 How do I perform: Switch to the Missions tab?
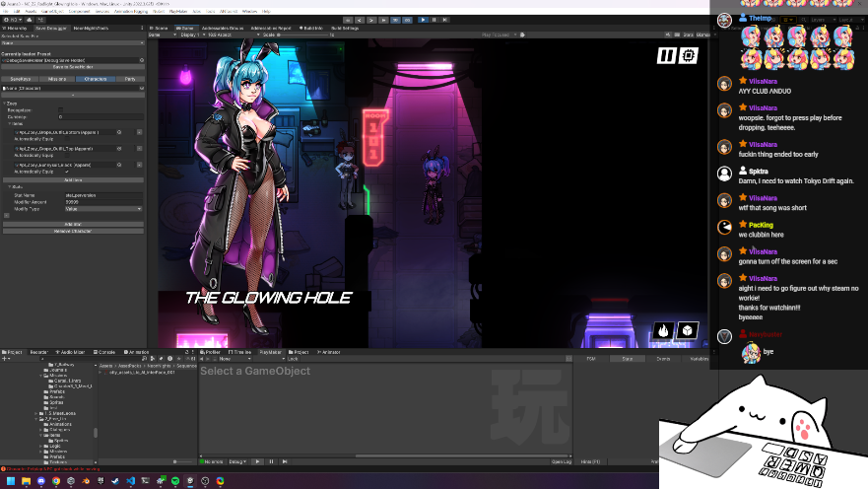coord(58,77)
